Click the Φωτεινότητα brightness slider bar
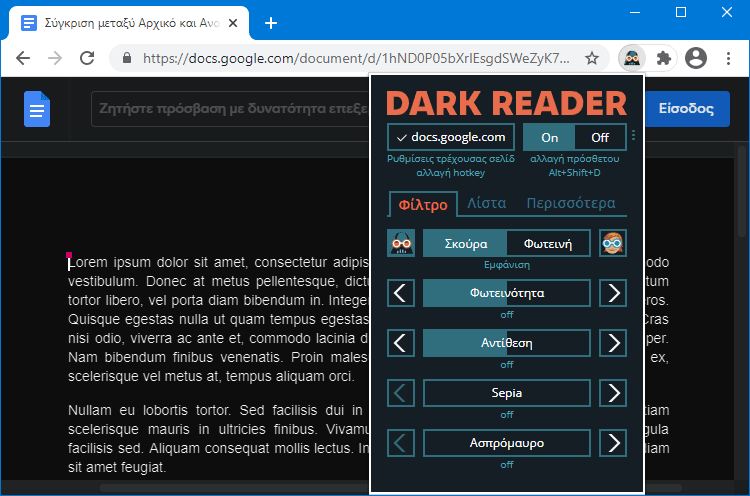 (507, 293)
